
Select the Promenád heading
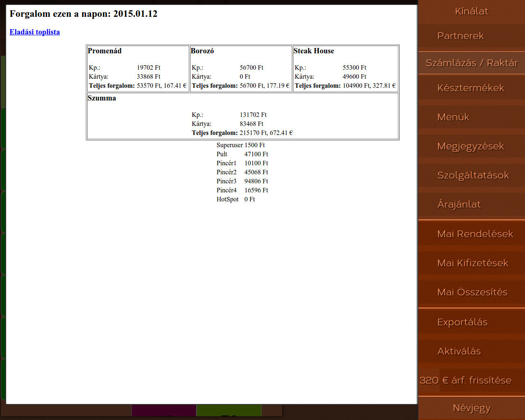pyautogui.click(x=105, y=51)
